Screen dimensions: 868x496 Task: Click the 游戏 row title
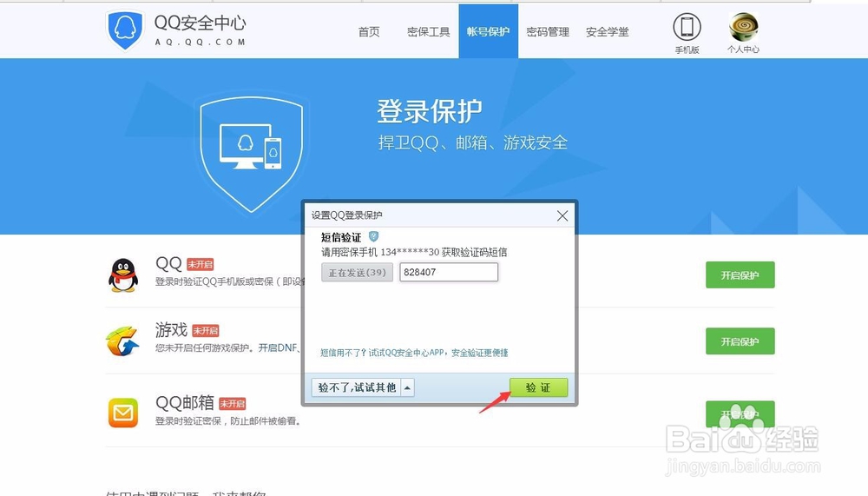coord(172,330)
